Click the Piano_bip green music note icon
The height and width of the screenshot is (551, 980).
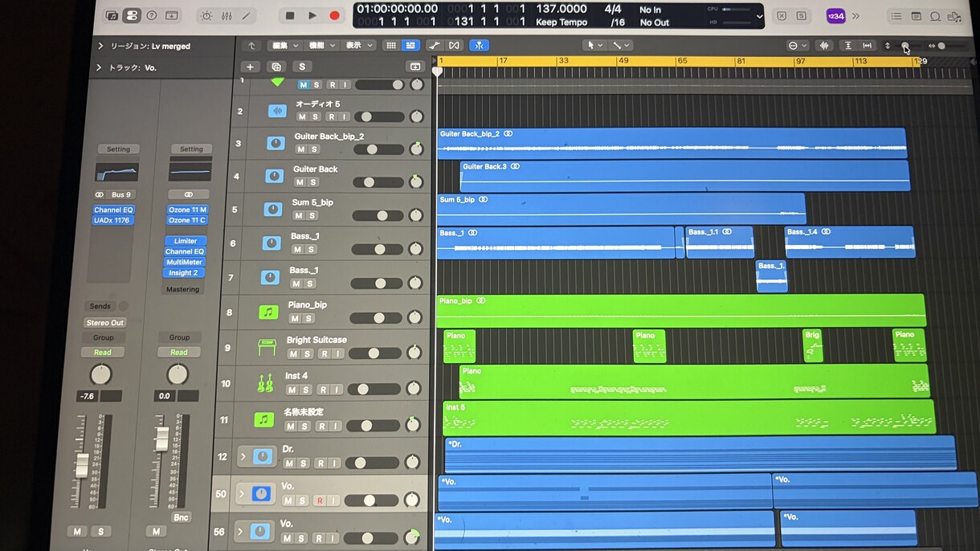pos(268,312)
